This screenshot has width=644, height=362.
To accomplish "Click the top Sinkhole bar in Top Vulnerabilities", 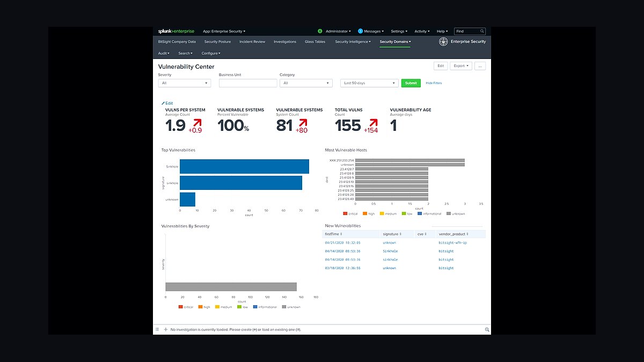I will [x=244, y=166].
